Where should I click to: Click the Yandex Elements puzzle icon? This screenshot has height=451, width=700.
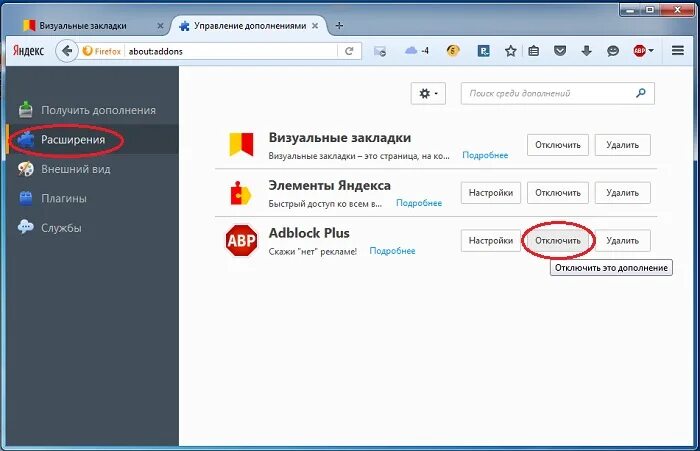pyautogui.click(x=241, y=193)
